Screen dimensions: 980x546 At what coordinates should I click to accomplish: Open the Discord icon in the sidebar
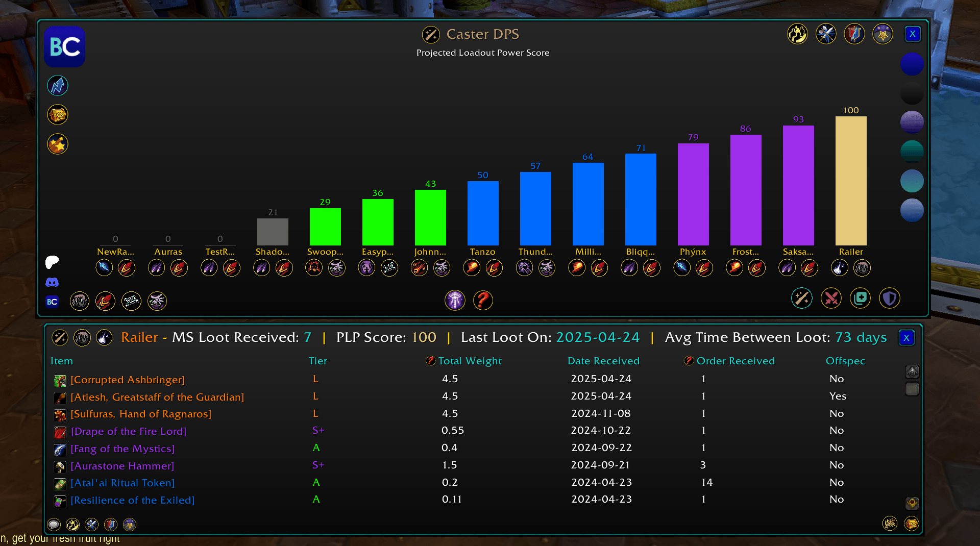52,282
